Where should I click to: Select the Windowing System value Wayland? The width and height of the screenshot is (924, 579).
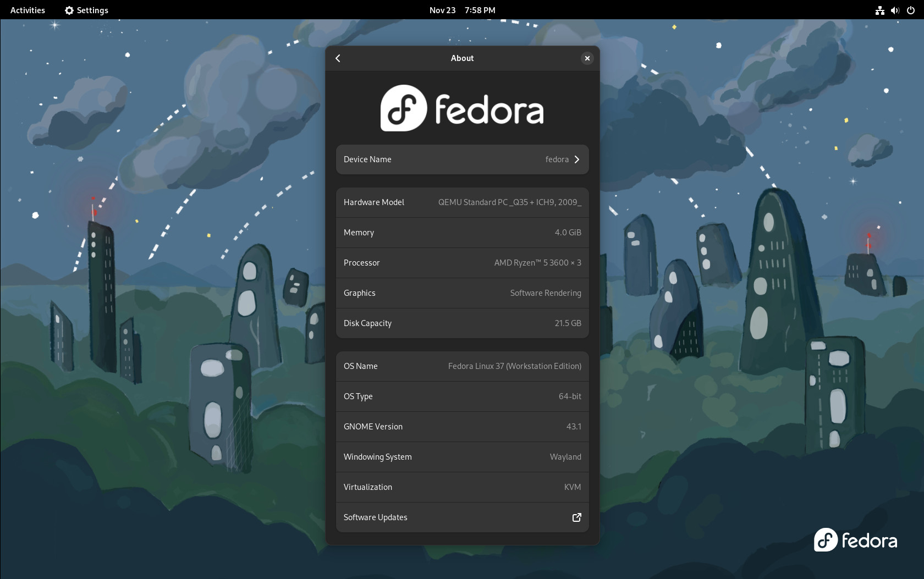click(x=565, y=457)
